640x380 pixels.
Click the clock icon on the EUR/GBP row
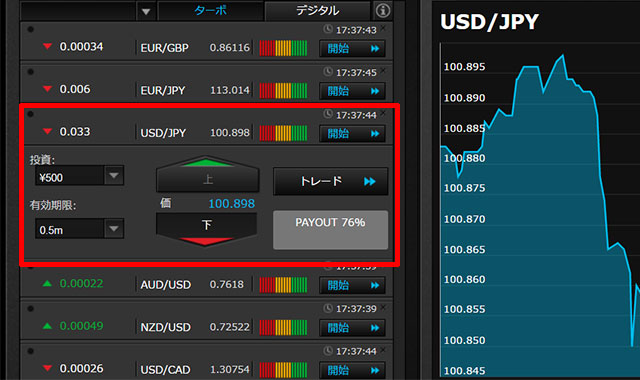tap(328, 29)
